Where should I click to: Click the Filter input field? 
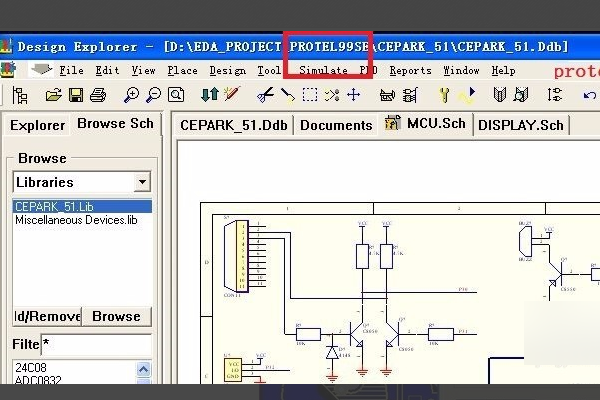click(96, 344)
